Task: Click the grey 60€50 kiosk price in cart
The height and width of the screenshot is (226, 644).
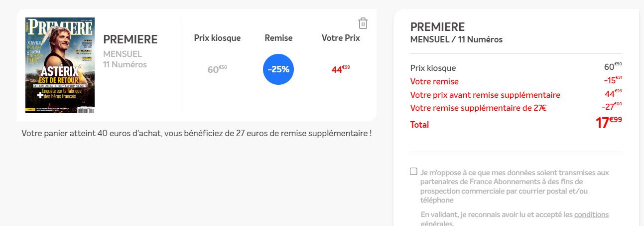Action: click(217, 69)
